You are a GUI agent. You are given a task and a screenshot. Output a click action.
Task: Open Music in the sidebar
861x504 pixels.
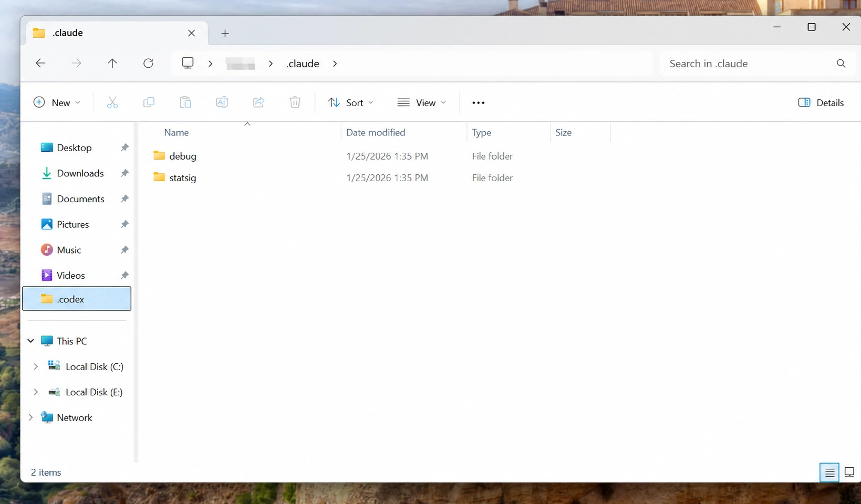69,250
